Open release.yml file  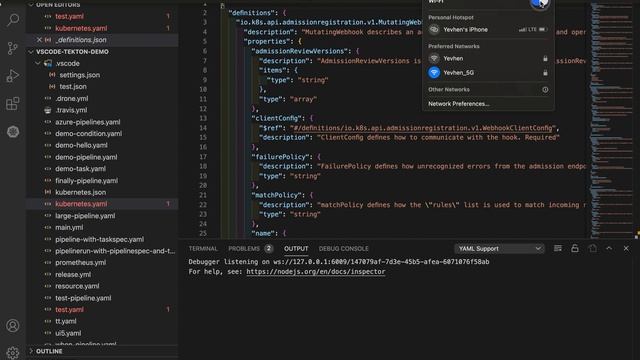point(102,274)
